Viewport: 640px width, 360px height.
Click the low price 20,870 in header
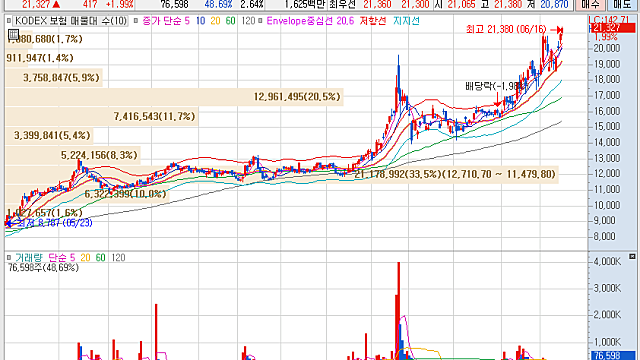(554, 4)
